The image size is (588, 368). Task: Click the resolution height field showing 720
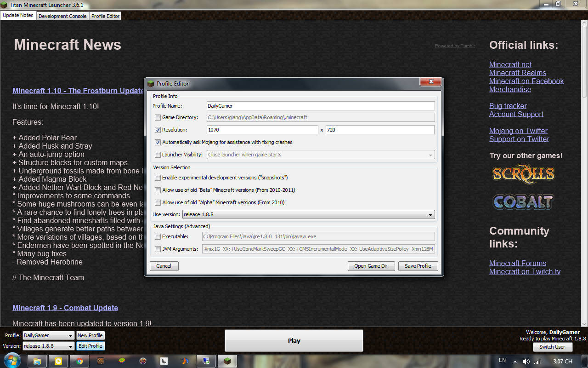click(x=380, y=130)
